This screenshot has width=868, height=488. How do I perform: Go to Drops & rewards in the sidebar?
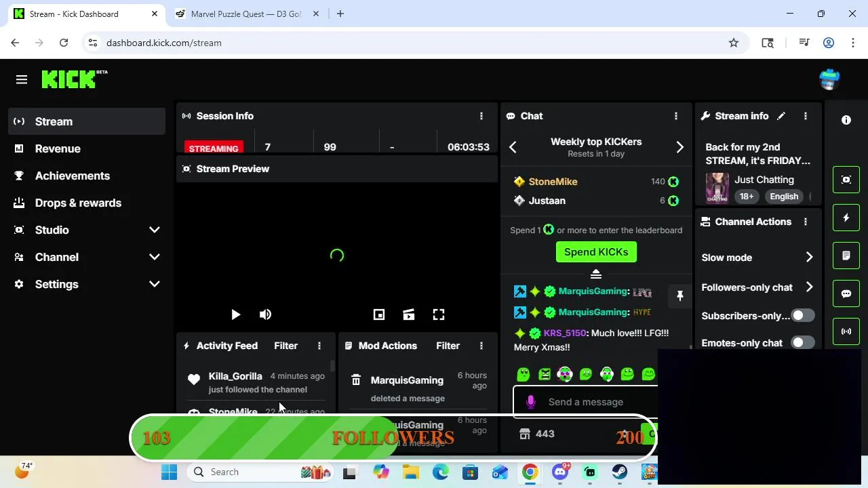87,203
